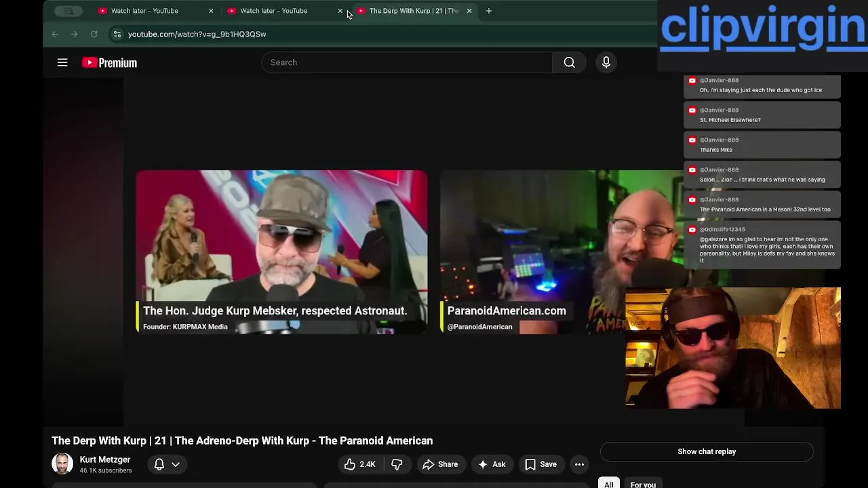Click the video player area on Kurp

(x=281, y=251)
